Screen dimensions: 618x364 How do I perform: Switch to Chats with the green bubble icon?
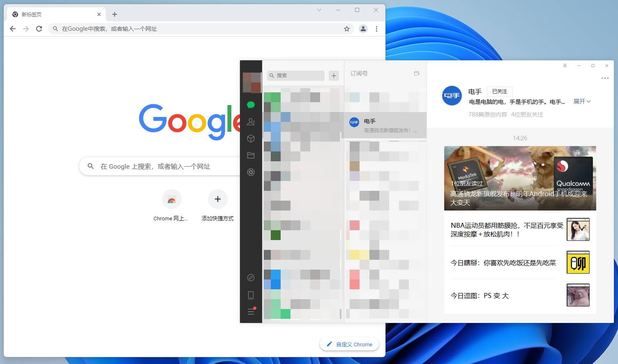coord(251,105)
